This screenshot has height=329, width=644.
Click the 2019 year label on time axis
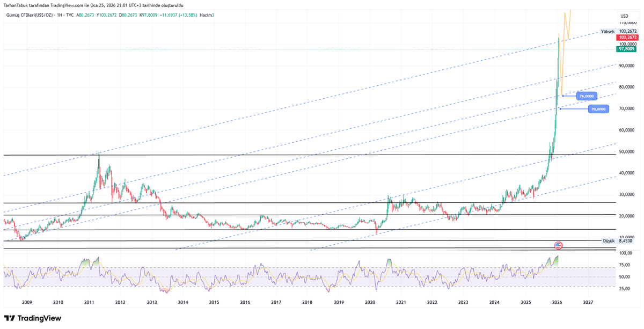(339, 302)
